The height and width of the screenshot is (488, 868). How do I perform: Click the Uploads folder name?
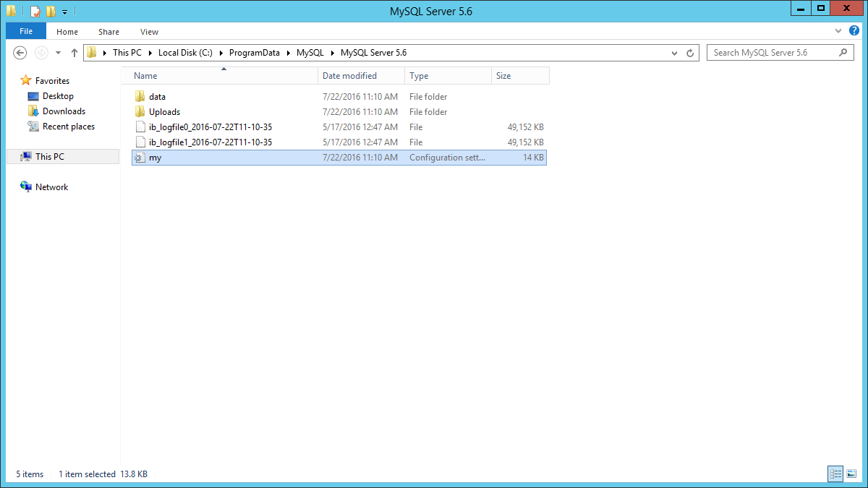coord(164,112)
